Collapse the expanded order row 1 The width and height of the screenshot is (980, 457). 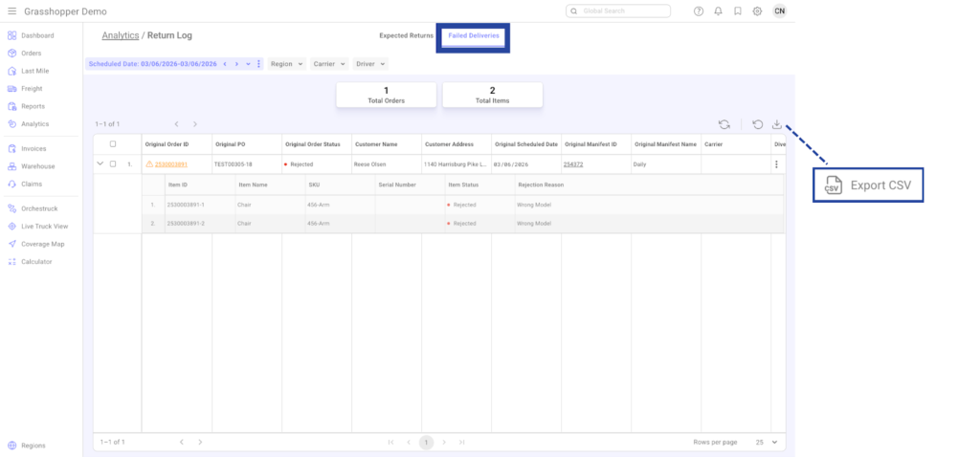100,164
